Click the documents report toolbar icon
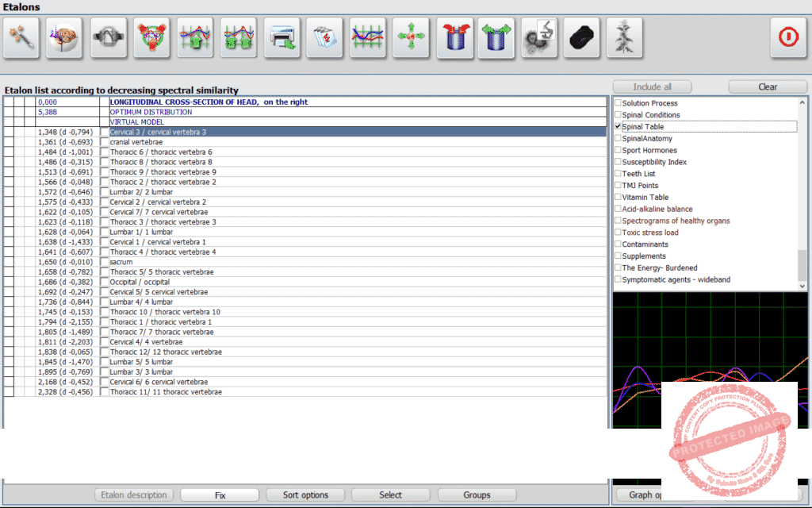The image size is (812, 508). [x=324, y=37]
